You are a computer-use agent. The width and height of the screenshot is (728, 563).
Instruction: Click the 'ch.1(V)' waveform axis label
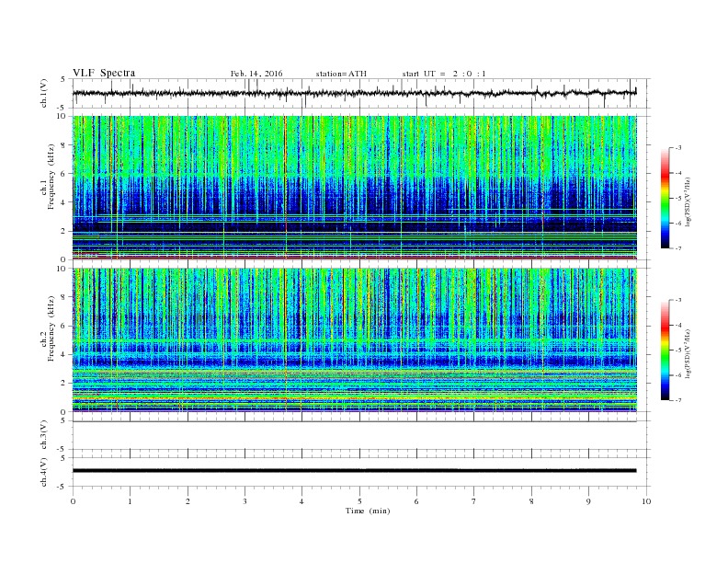pyautogui.click(x=44, y=93)
